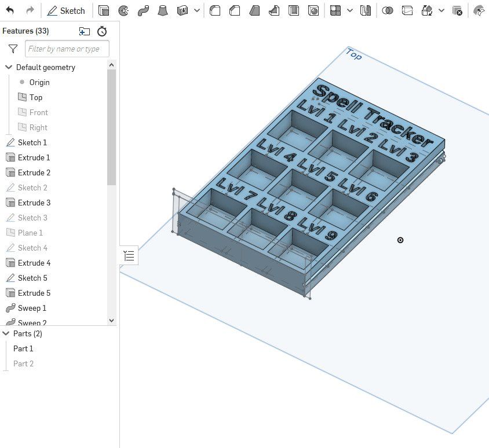Select the Shell tool

pos(294,10)
